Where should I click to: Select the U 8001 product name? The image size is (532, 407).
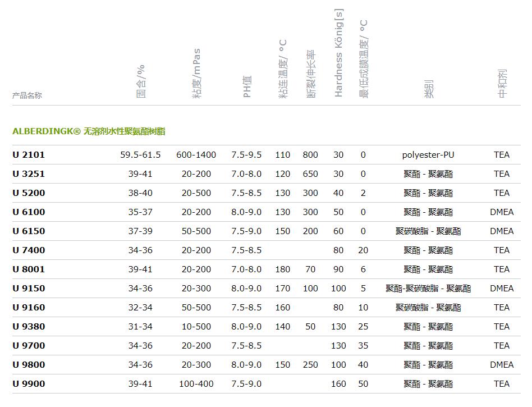29,269
